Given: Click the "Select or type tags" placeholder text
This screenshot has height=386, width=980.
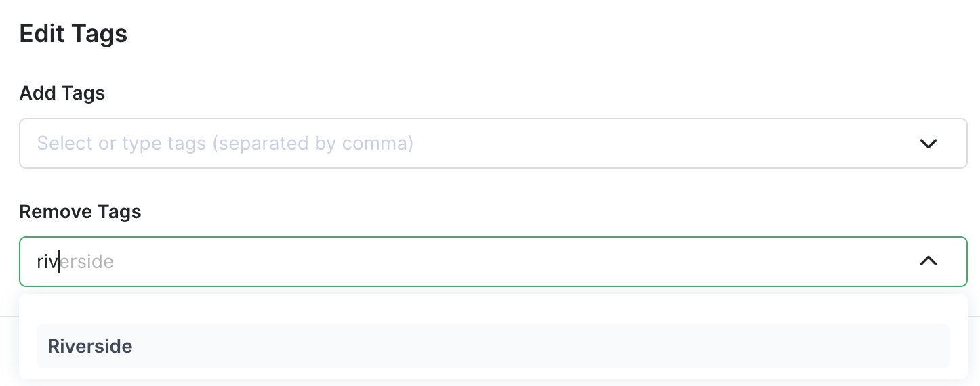Looking at the screenshot, I should [123, 144].
